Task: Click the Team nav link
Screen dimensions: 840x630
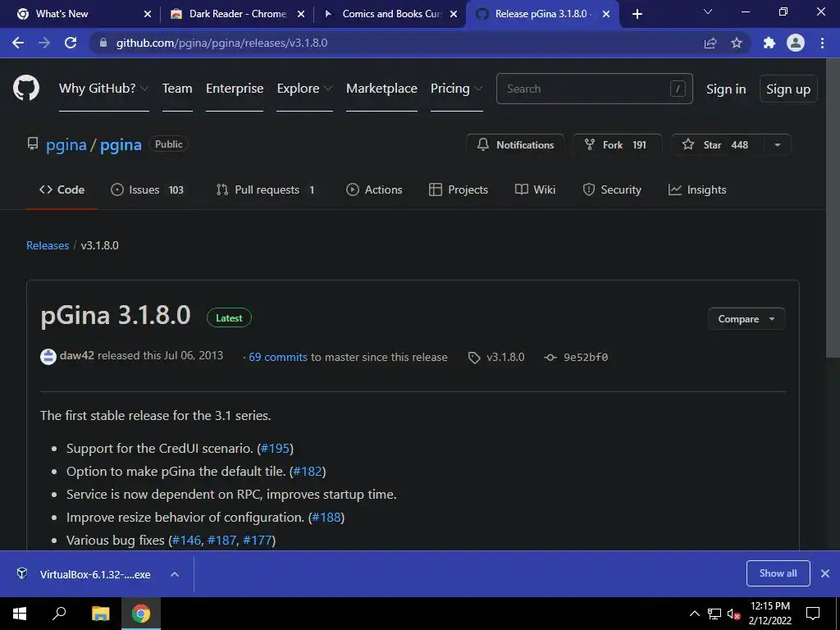Action: coord(177,89)
